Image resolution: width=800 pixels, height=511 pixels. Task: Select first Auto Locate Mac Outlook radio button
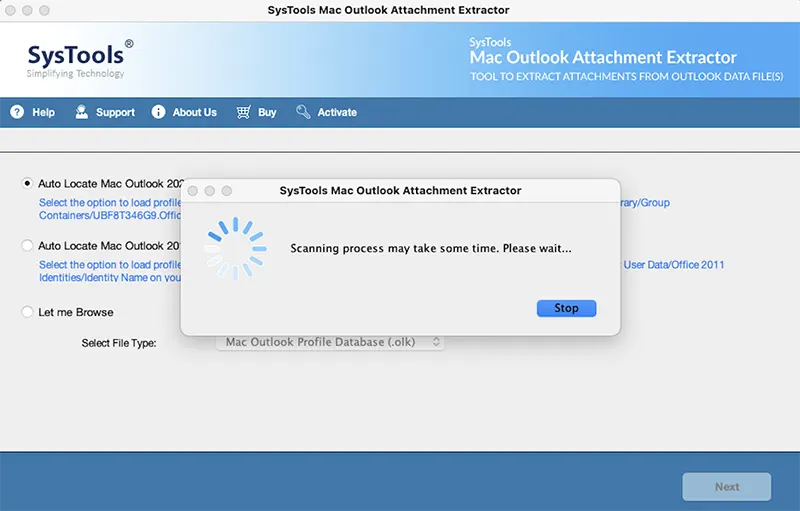click(x=27, y=183)
